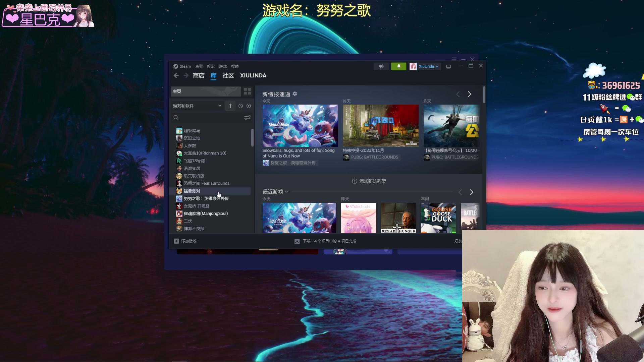Click the 努努之歌：英雄联盟外传 news tag

(290, 163)
